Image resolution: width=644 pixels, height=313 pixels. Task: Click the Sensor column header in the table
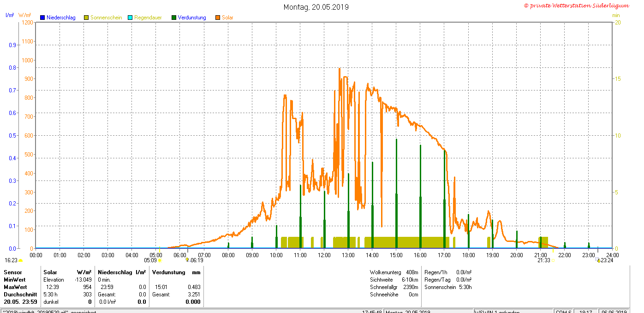tap(13, 272)
